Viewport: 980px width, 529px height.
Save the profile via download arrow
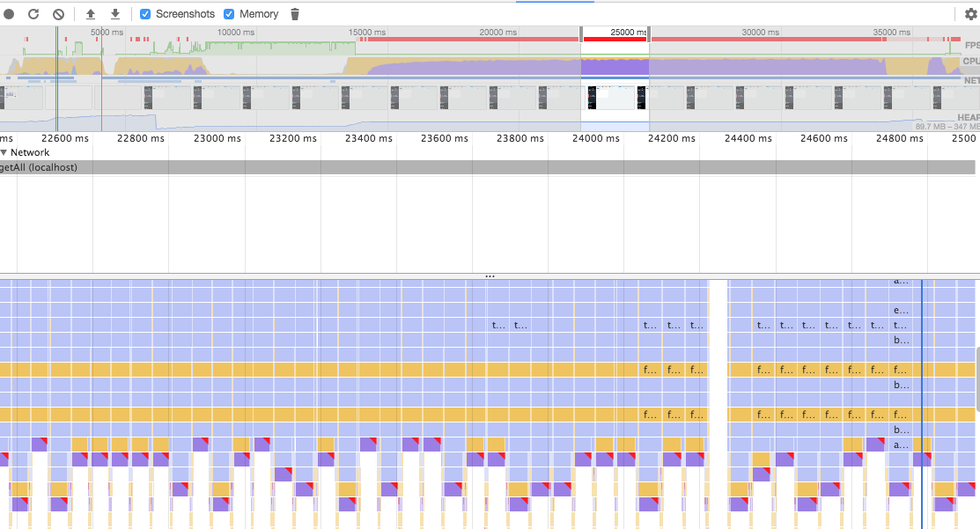pyautogui.click(x=114, y=14)
